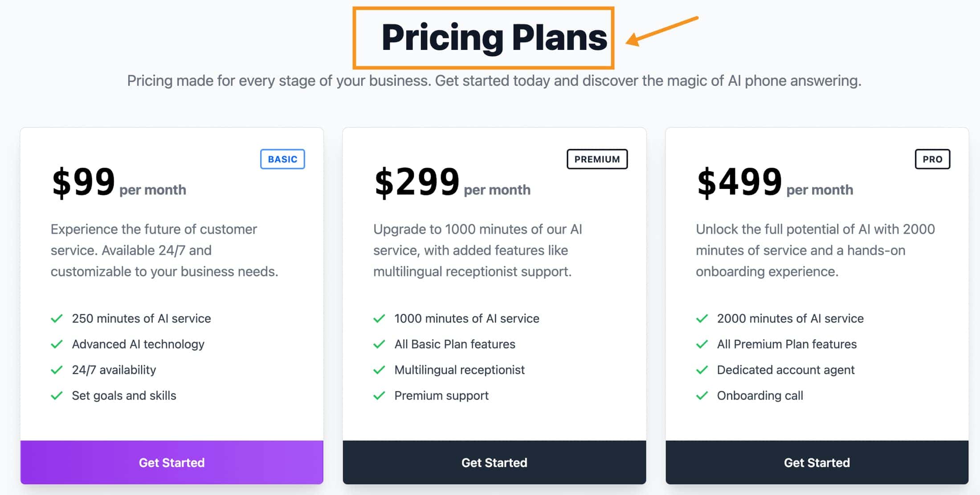Click the checkmark next to Onboarding call
Viewport: 980px width, 495px height.
click(x=702, y=396)
